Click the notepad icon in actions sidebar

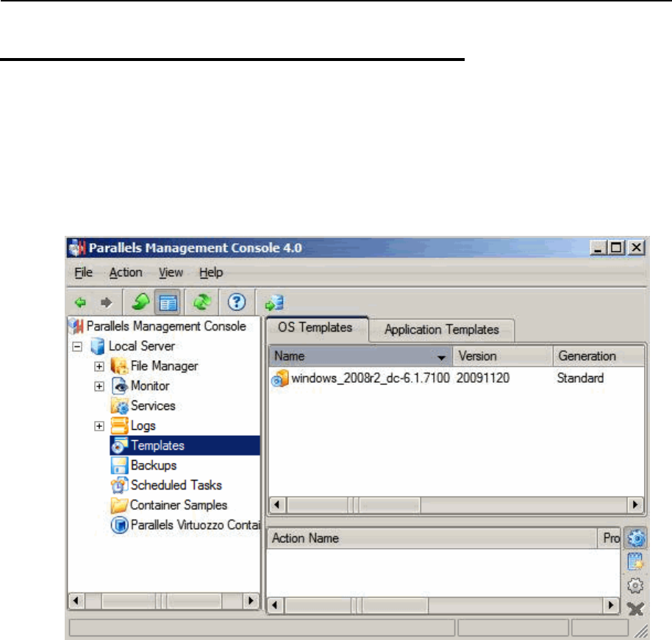pyautogui.click(x=635, y=561)
